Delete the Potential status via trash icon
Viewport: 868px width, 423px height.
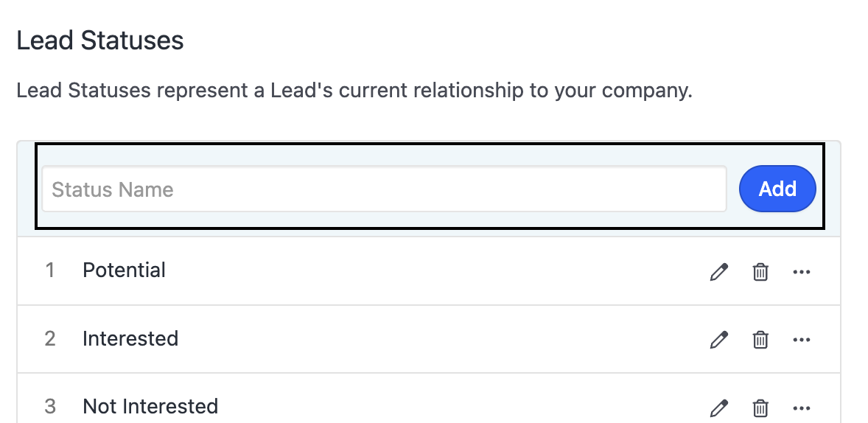click(x=760, y=272)
